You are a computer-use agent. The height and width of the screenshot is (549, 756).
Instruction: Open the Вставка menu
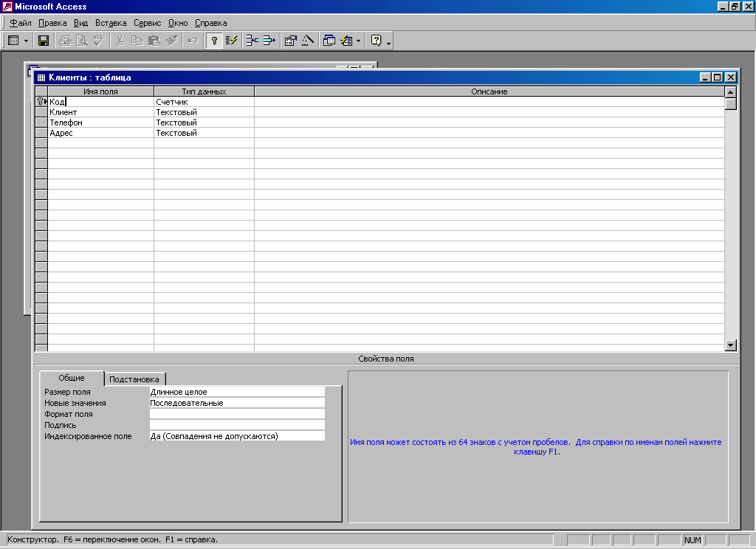[x=111, y=23]
